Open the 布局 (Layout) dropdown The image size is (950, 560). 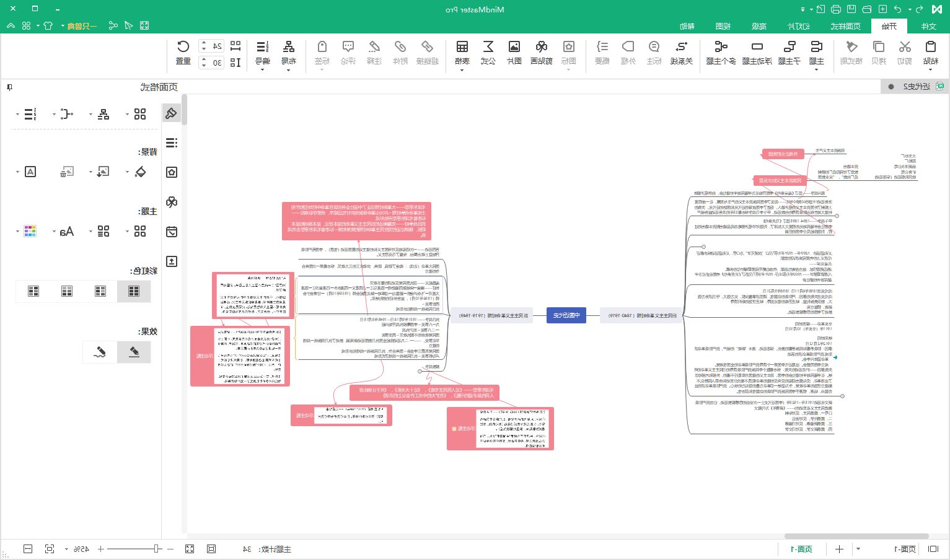click(x=289, y=69)
